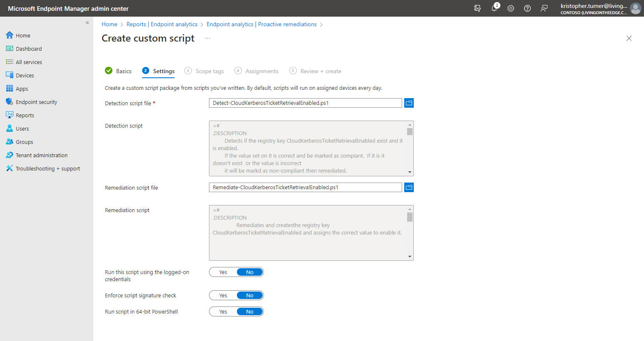The image size is (644, 341).
Task: Enable Enforce script signature check with Yes
Action: 223,295
